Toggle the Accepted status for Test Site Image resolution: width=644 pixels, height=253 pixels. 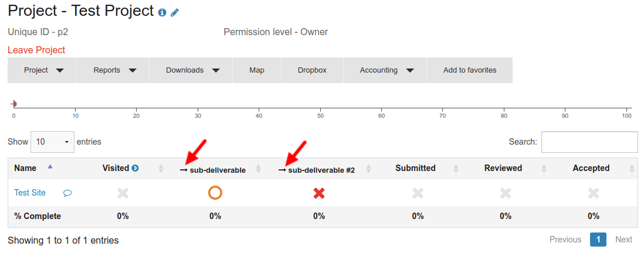pyautogui.click(x=594, y=193)
